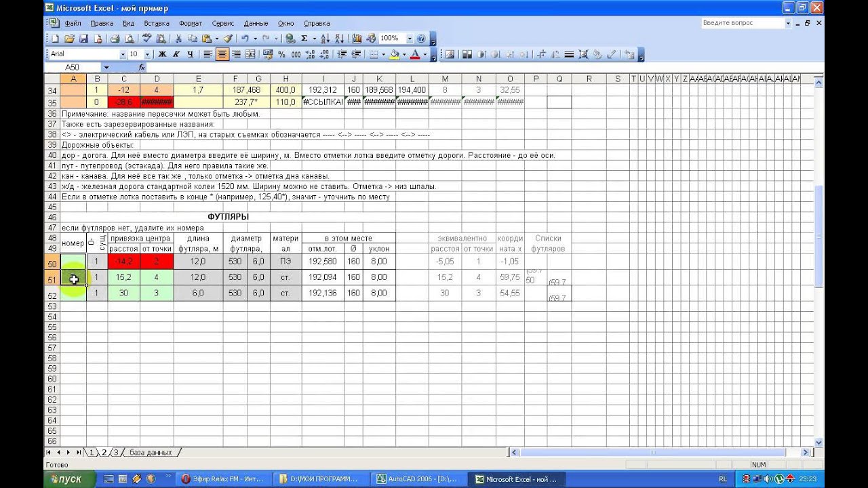This screenshot has height=488, width=868.
Task: Switch to the база данных sheet tab
Action: 151,452
